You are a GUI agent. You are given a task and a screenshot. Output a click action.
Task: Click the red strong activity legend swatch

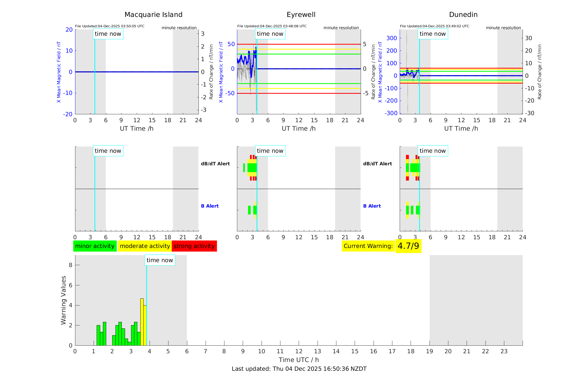[x=194, y=246]
